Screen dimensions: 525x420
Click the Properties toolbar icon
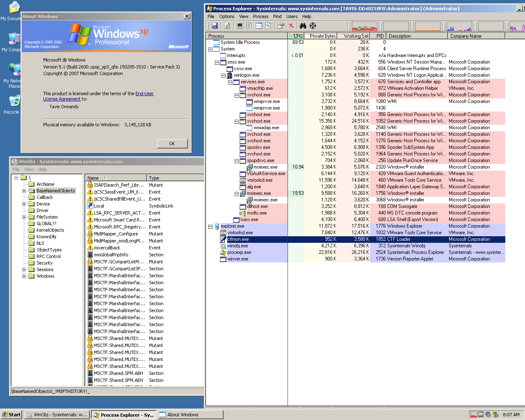pos(281,26)
